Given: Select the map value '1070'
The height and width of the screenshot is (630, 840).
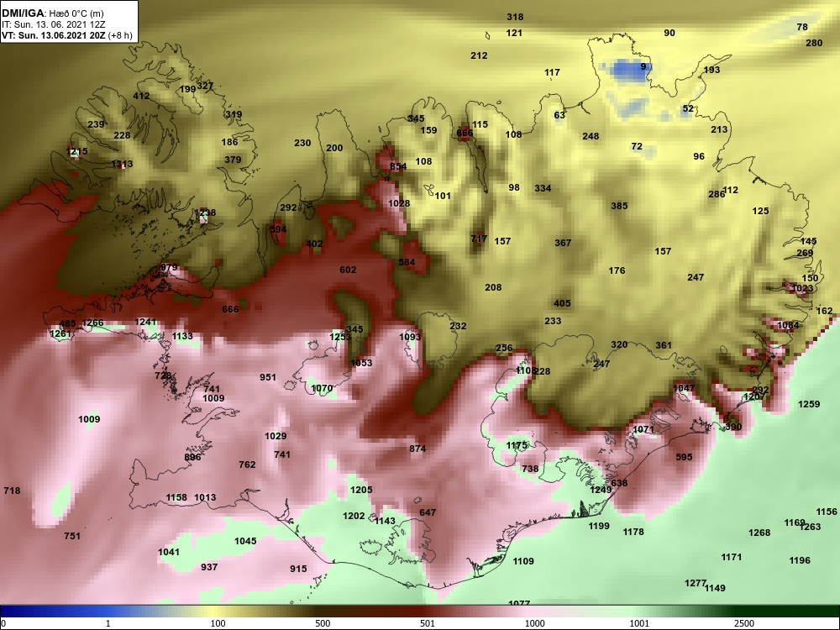Looking at the screenshot, I should pyautogui.click(x=322, y=389).
